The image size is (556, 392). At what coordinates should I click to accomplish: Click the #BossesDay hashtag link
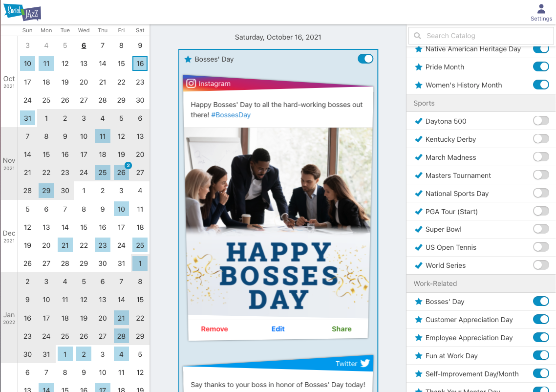click(x=231, y=115)
